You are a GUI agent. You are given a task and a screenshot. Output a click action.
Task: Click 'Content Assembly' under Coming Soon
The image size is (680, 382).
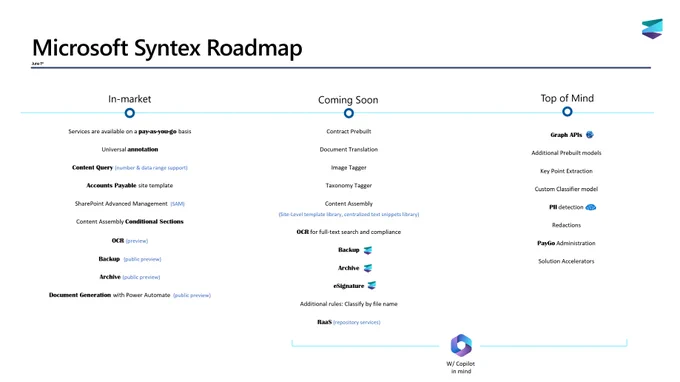click(349, 203)
